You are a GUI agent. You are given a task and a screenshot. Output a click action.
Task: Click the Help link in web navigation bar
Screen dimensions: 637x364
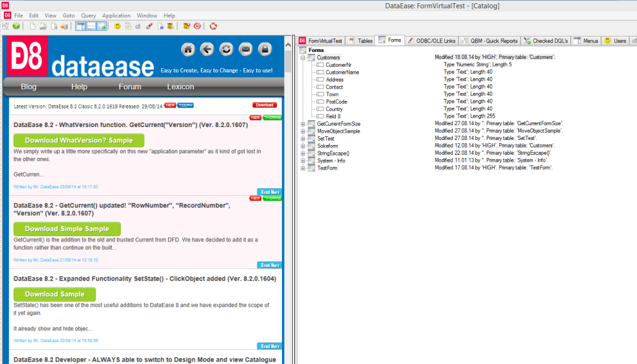(x=79, y=87)
